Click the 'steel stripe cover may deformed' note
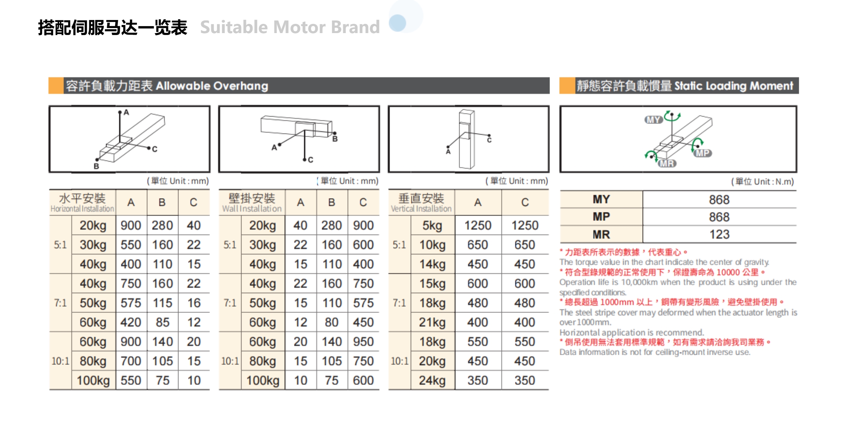868x439 pixels. coord(678,317)
